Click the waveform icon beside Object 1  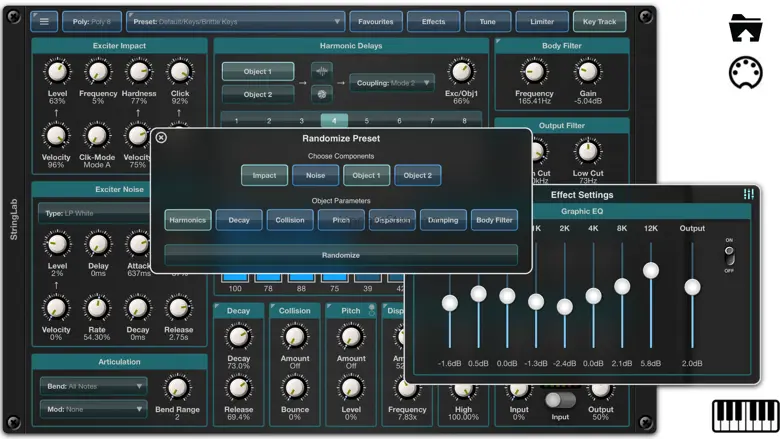(322, 72)
